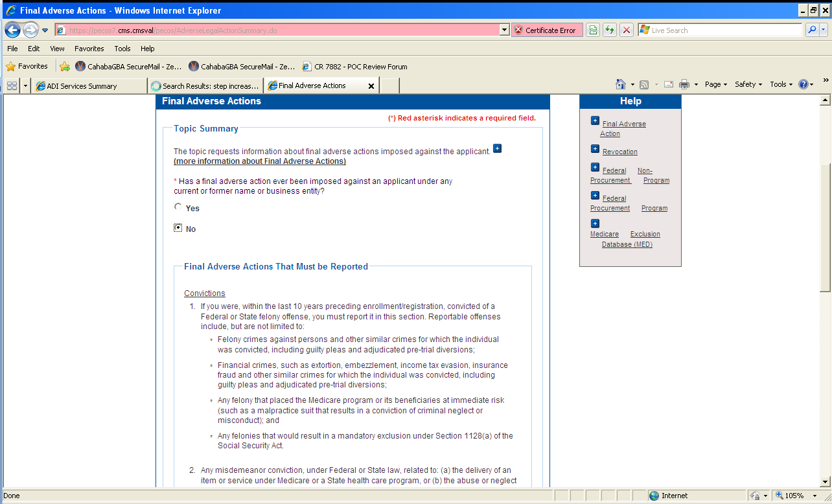Open the address bar history dropdown
Screen dimensions: 832x504
tap(505, 30)
